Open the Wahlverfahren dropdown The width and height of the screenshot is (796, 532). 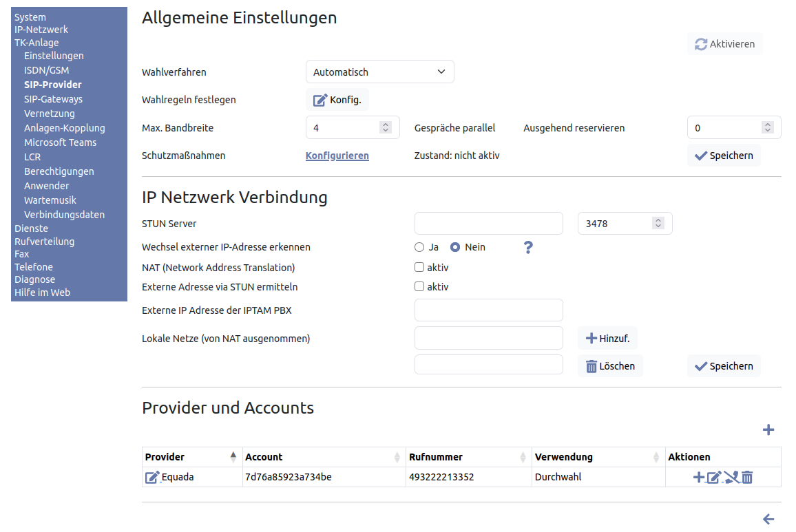pos(379,72)
